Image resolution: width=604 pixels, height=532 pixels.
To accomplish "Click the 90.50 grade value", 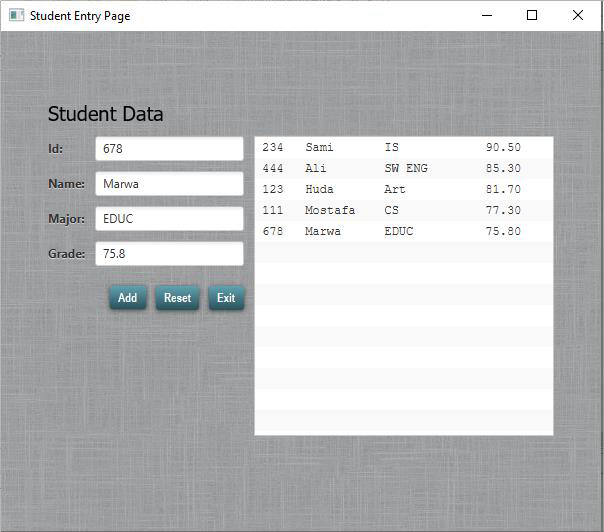I will 503,147.
